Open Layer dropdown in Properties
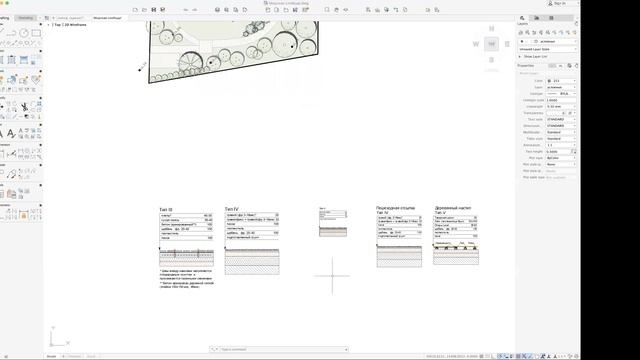640x360 pixels. point(561,87)
